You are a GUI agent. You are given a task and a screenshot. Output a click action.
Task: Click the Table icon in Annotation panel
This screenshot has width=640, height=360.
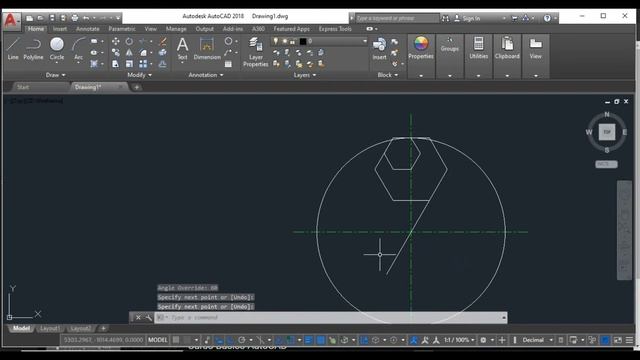point(228,64)
